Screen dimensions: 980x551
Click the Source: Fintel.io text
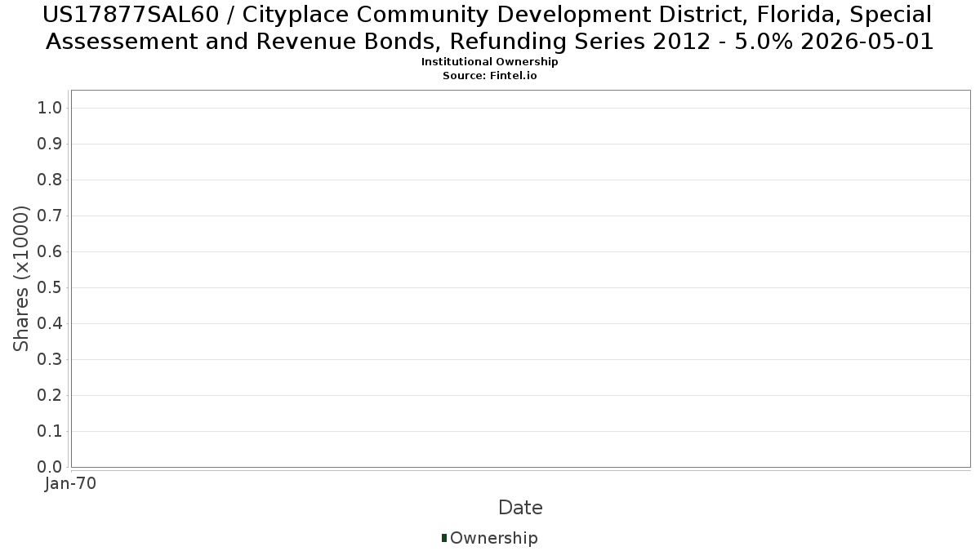tap(489, 75)
